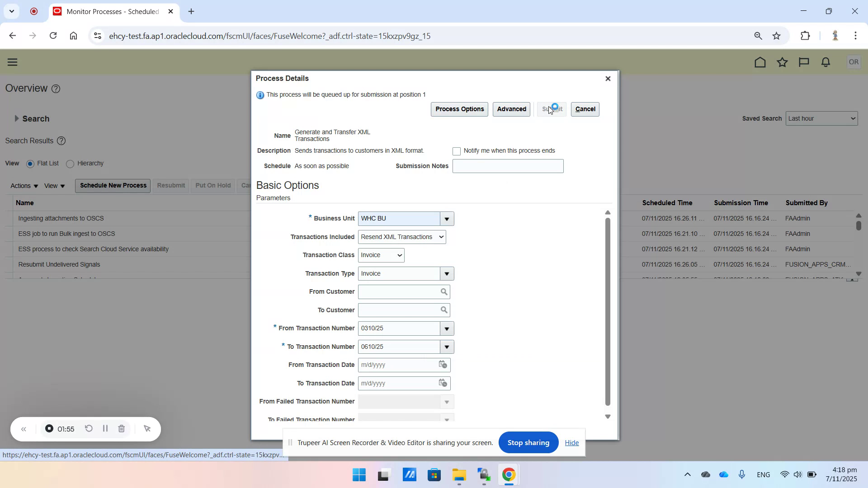Open the Business Unit dropdown
The width and height of the screenshot is (868, 488).
coord(446,218)
